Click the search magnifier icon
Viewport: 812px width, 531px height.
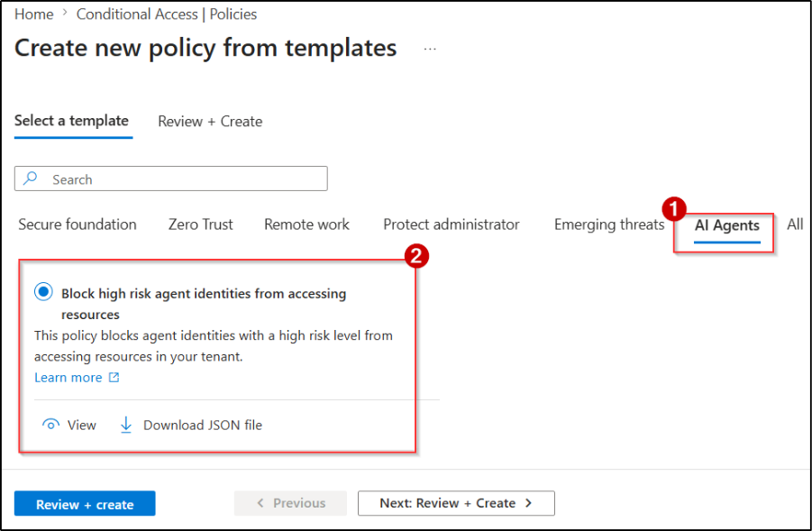31,179
